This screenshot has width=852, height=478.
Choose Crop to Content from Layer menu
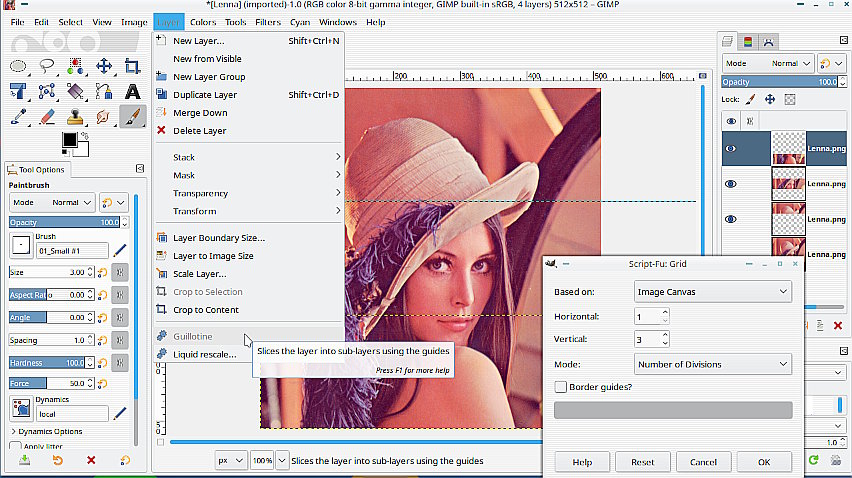tap(205, 310)
